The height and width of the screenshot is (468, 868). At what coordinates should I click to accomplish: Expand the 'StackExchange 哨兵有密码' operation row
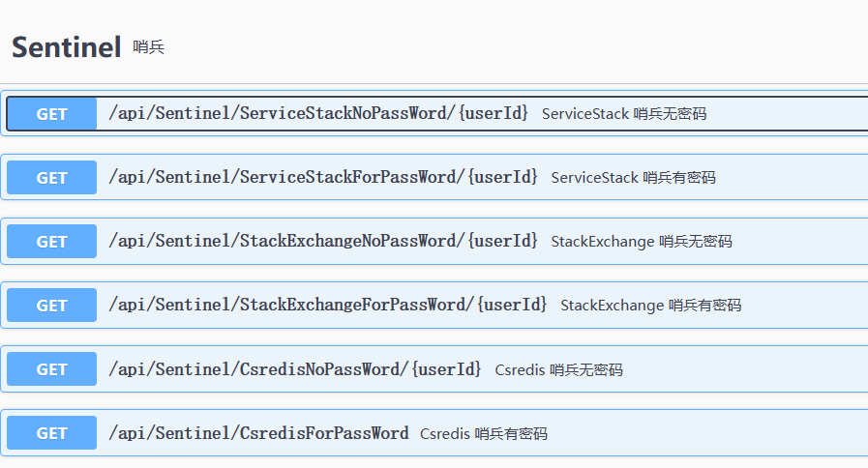pos(650,306)
